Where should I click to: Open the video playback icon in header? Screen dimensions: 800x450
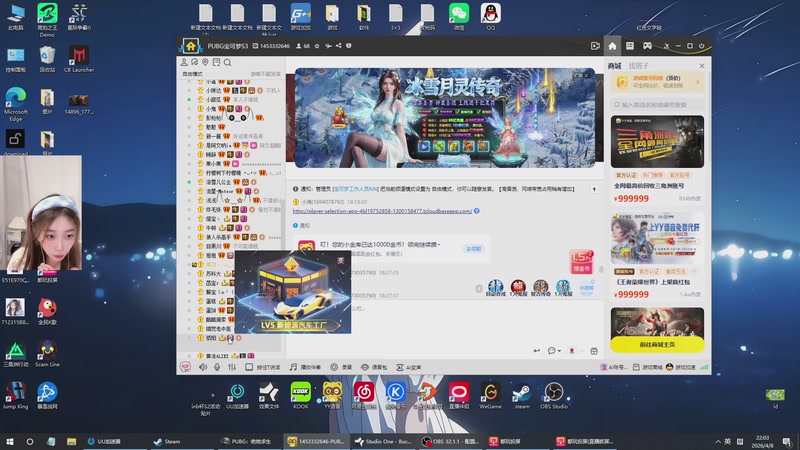click(595, 46)
